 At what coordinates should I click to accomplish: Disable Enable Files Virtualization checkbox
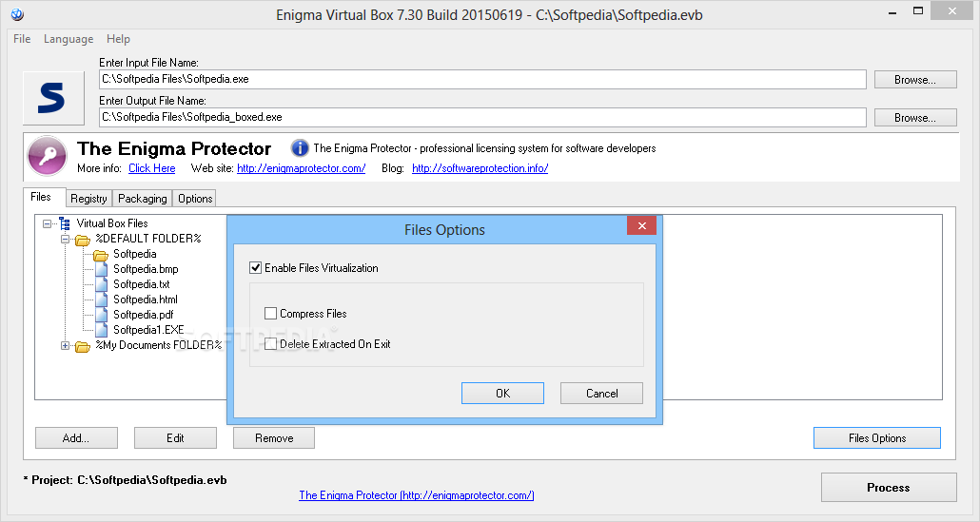coord(256,268)
